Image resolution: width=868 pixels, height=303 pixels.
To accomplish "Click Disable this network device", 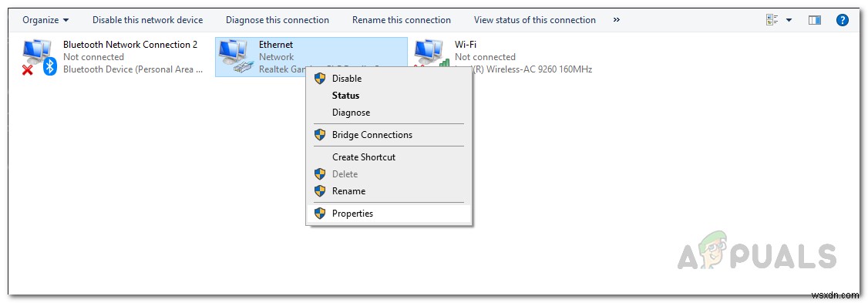I will (x=147, y=20).
